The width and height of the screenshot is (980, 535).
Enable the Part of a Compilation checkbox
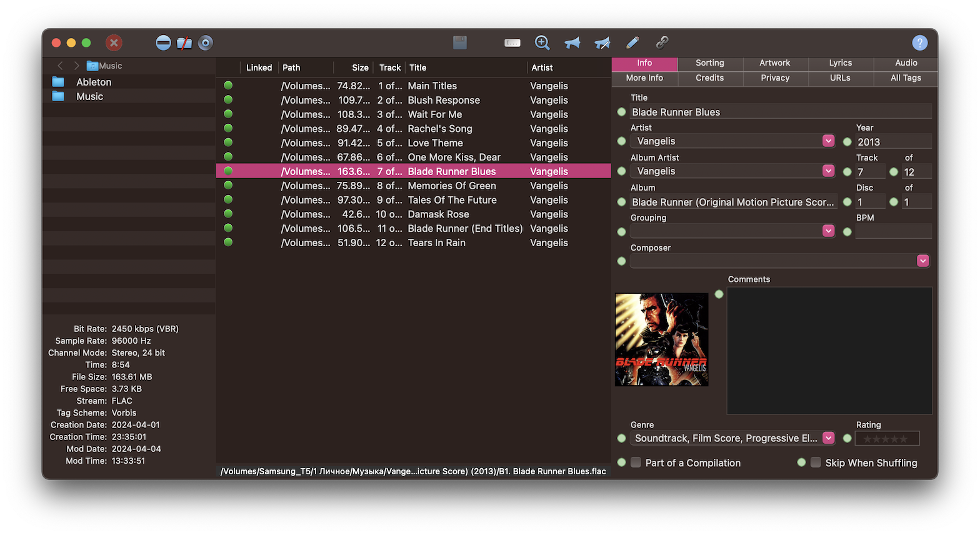(636, 462)
